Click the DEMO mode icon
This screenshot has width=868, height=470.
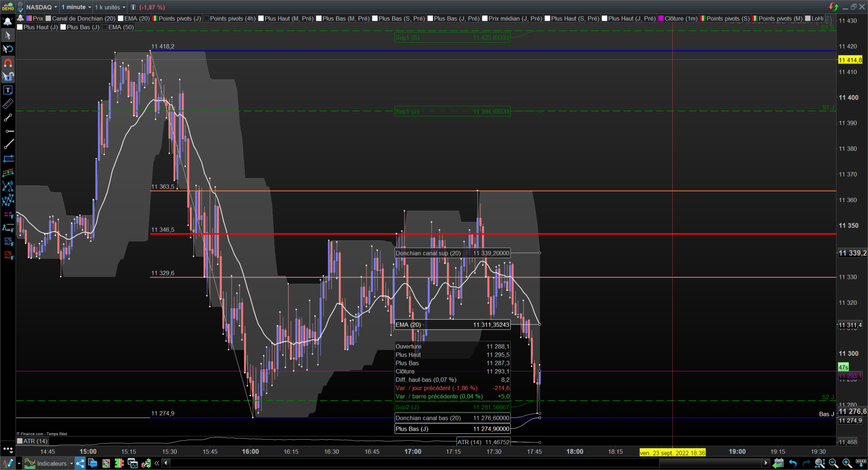(x=8, y=7)
